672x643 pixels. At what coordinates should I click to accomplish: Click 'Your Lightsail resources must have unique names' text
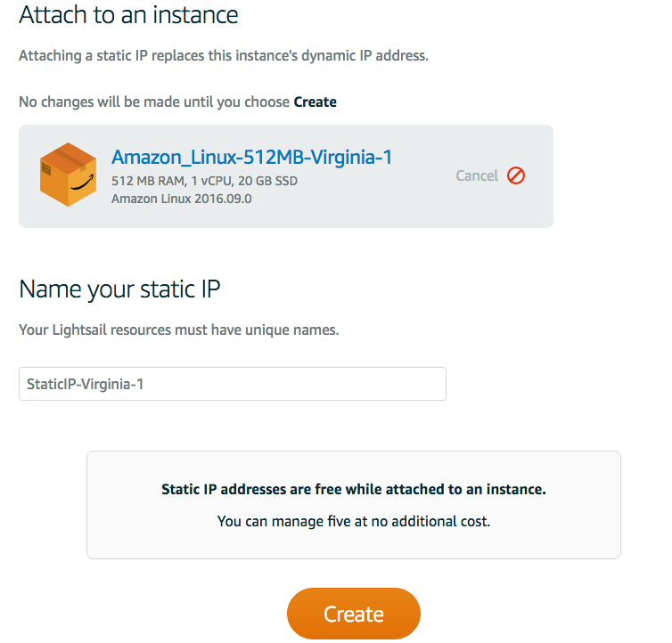[x=179, y=330]
